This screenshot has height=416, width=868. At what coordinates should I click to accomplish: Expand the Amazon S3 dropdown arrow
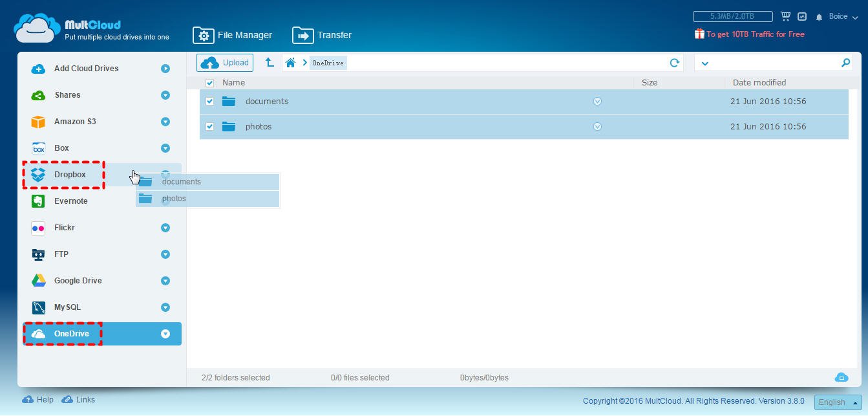[165, 122]
